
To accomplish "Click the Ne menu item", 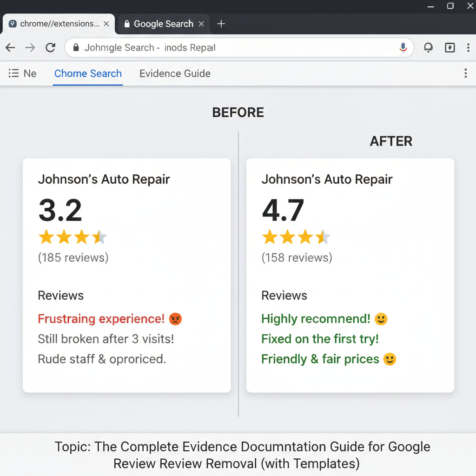I will 30,73.
